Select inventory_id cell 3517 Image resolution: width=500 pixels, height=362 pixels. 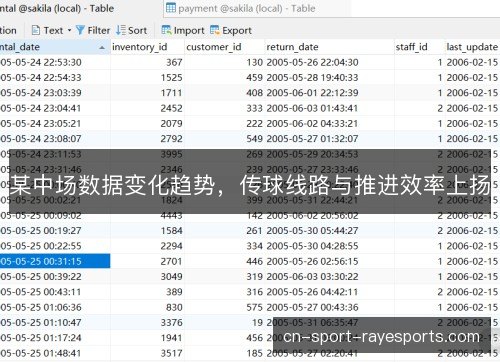[x=147, y=353]
